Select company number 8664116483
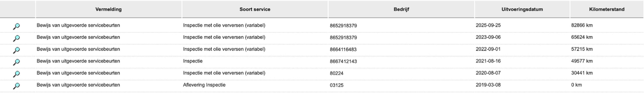 [343, 49]
